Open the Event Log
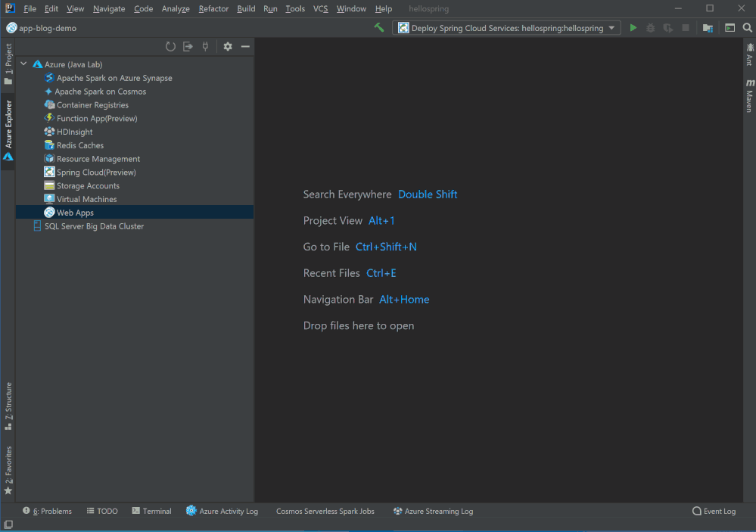Screen dimensions: 756x532 pyautogui.click(x=714, y=511)
